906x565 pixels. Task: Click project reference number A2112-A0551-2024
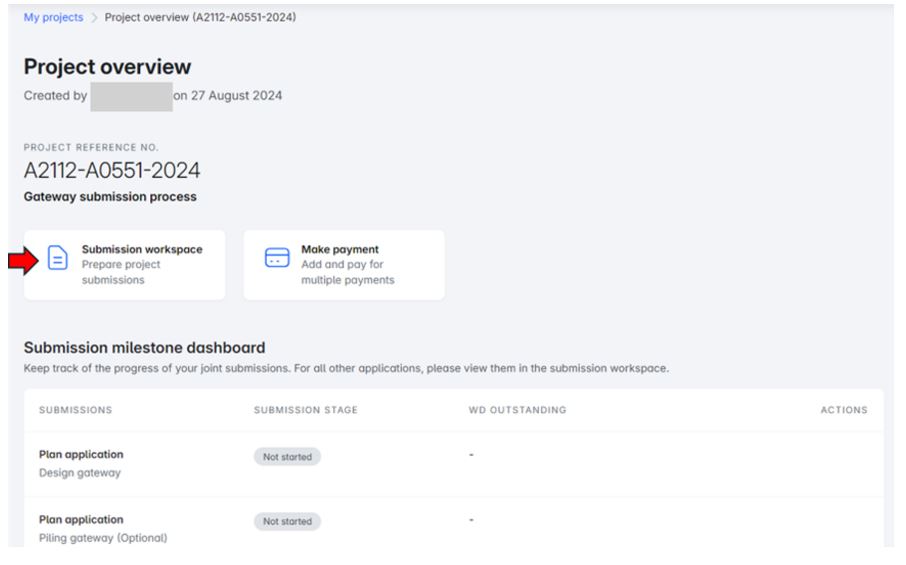click(x=112, y=171)
